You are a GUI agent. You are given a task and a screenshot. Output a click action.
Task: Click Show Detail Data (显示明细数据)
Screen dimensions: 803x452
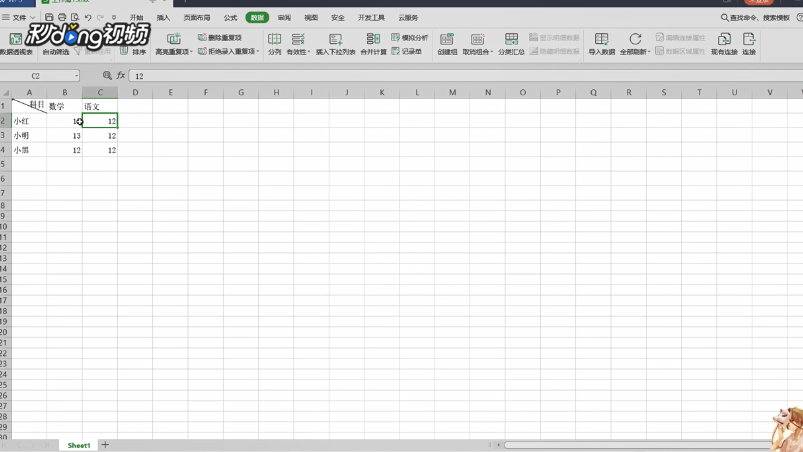pyautogui.click(x=554, y=37)
